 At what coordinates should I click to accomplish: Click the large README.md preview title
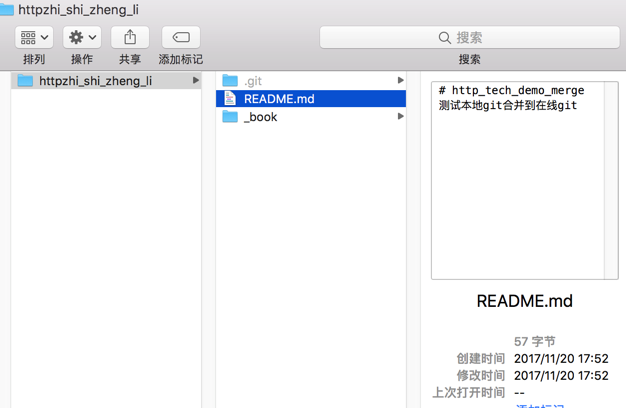[525, 301]
